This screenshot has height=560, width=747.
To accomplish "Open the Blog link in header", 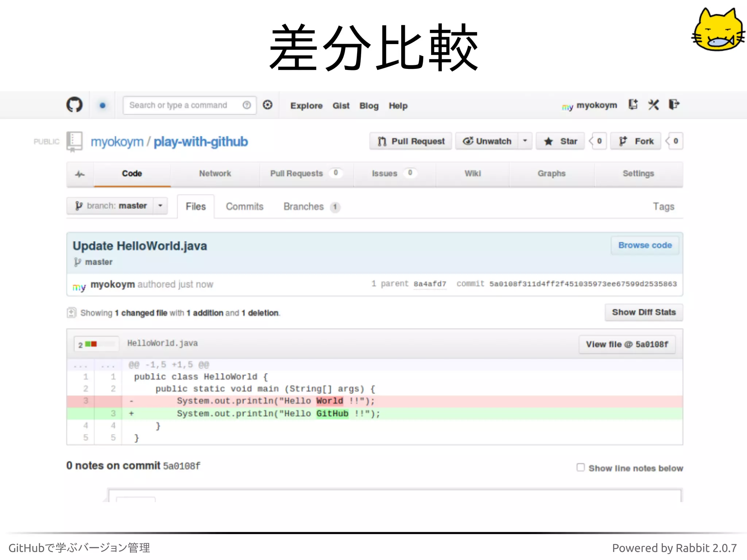I will point(369,106).
